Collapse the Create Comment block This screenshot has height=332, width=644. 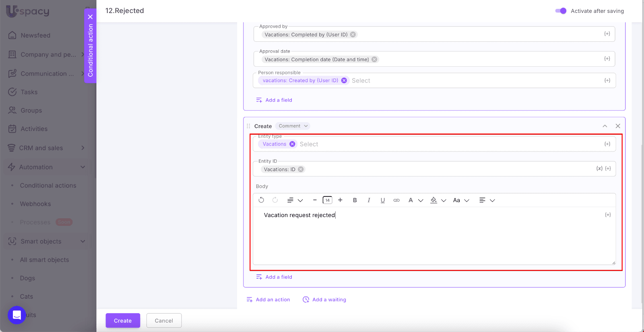[x=605, y=126]
